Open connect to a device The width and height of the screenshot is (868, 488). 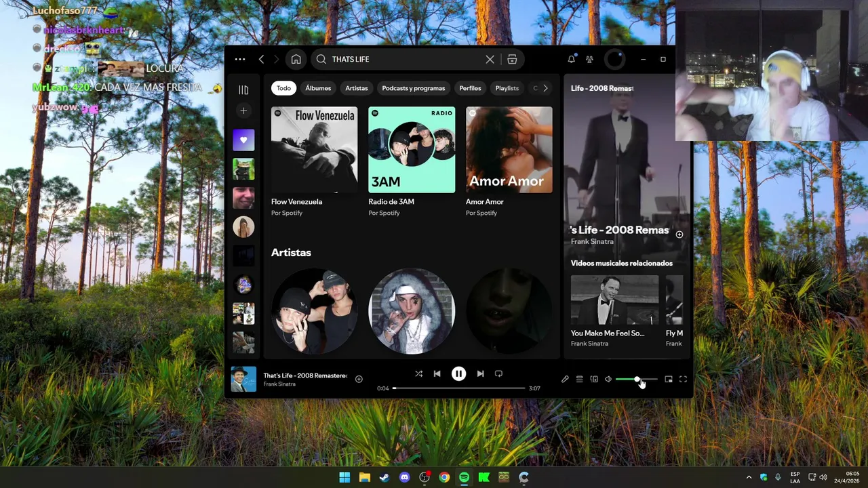tap(594, 380)
